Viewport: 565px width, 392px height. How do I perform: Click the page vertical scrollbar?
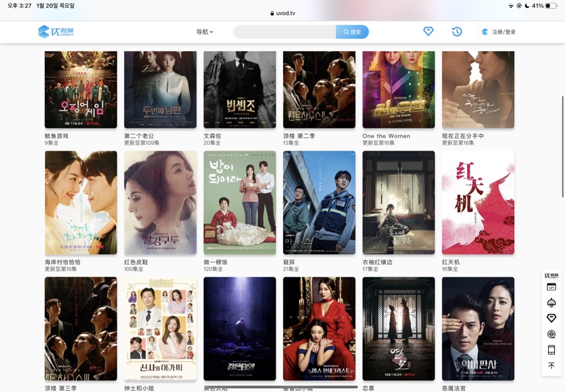coord(563,147)
